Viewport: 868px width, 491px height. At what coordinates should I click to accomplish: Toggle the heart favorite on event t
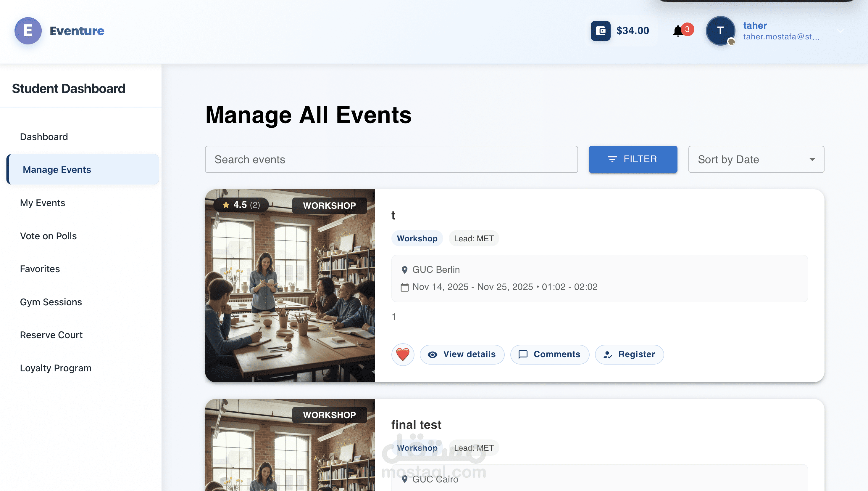point(403,354)
